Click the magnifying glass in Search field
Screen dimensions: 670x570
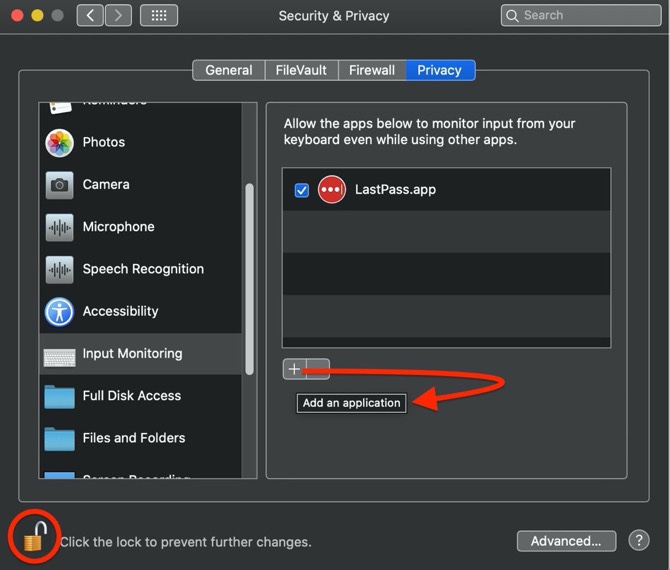[x=512, y=16]
